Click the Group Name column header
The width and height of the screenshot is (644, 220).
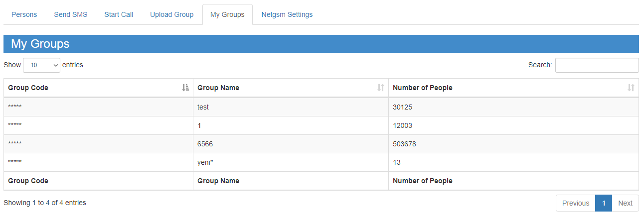pyautogui.click(x=218, y=88)
